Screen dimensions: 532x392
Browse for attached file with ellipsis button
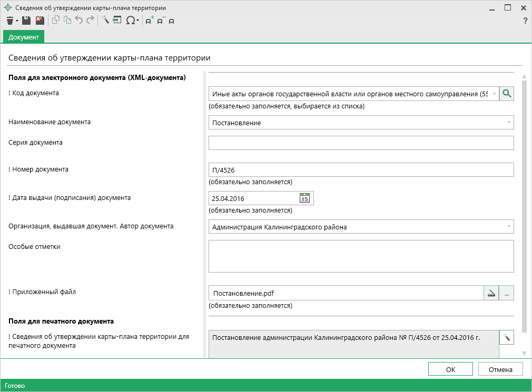[506, 293]
